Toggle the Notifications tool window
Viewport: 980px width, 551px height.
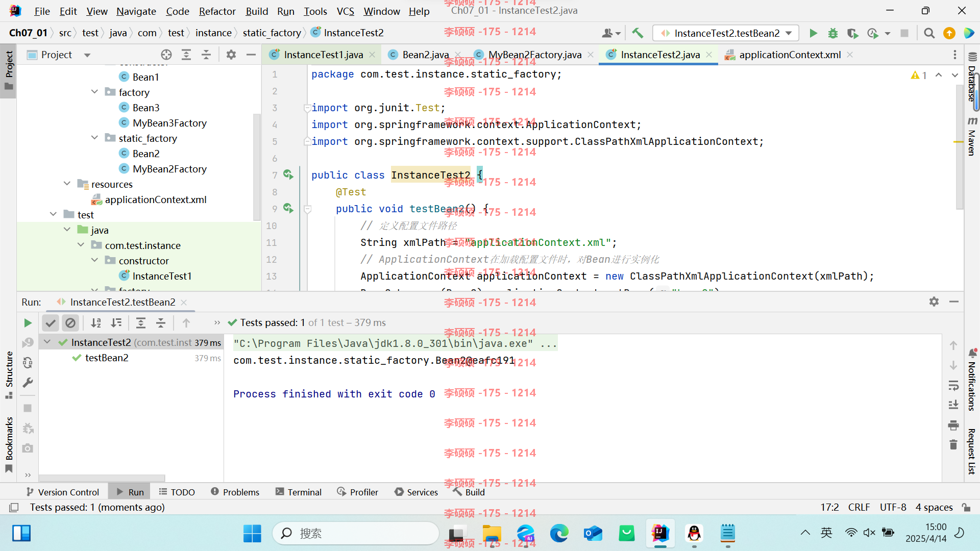pos(972,380)
